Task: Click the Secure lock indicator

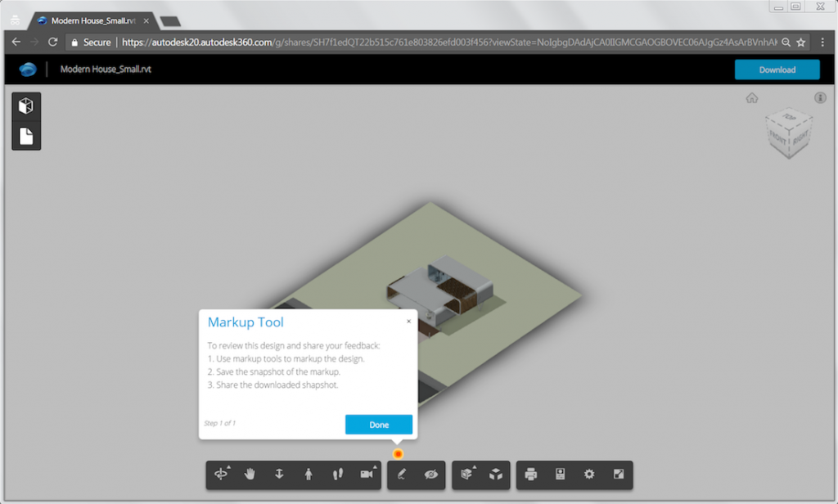Action: coord(91,43)
